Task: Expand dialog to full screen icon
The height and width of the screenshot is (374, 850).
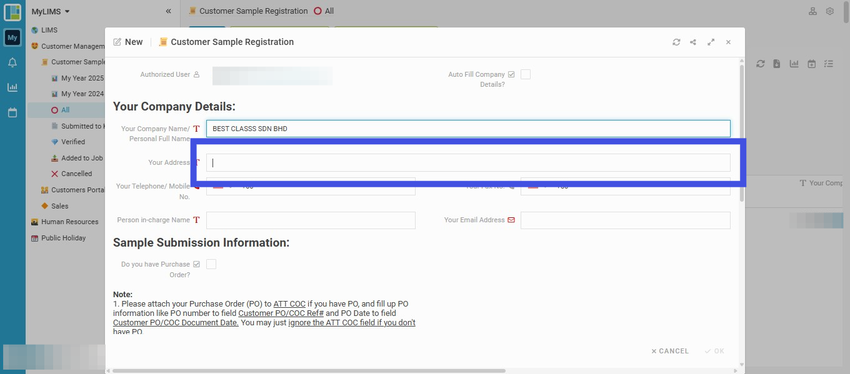Action: pos(711,42)
